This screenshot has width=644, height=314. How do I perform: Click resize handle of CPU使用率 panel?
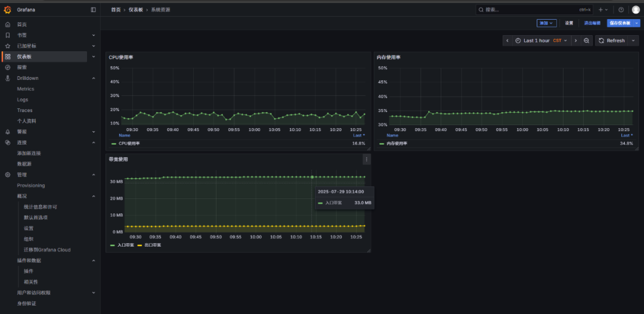[369, 148]
